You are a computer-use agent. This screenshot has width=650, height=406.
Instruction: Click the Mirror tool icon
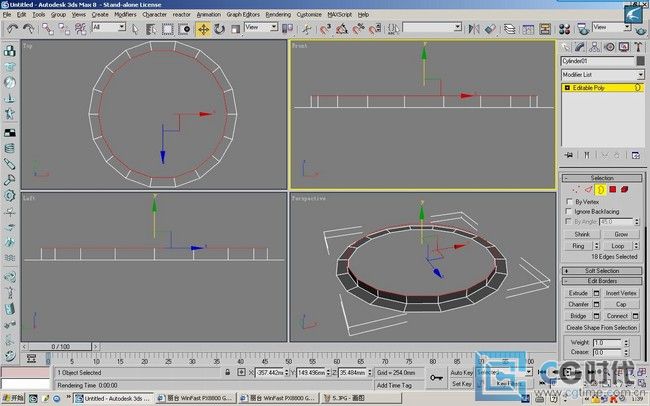(x=473, y=29)
